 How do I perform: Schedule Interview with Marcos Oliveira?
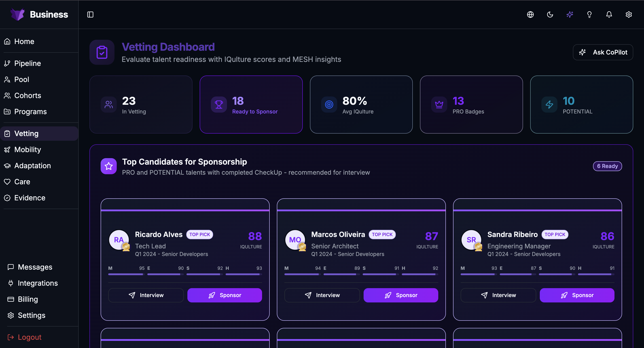pyautogui.click(x=322, y=295)
